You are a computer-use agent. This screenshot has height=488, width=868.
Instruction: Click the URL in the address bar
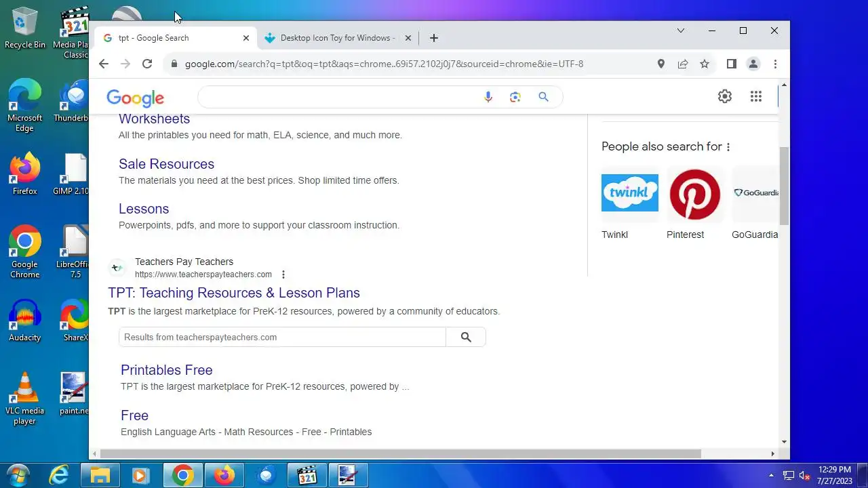coord(384,64)
